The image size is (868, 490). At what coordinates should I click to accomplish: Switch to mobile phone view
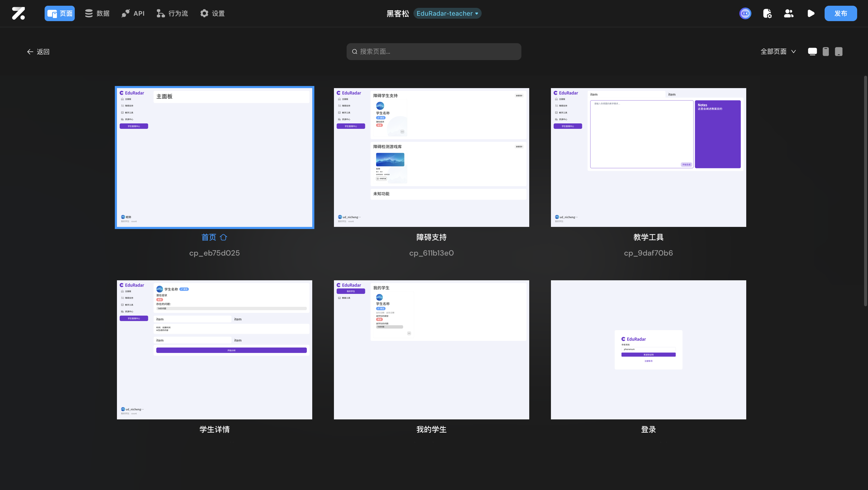tap(826, 52)
